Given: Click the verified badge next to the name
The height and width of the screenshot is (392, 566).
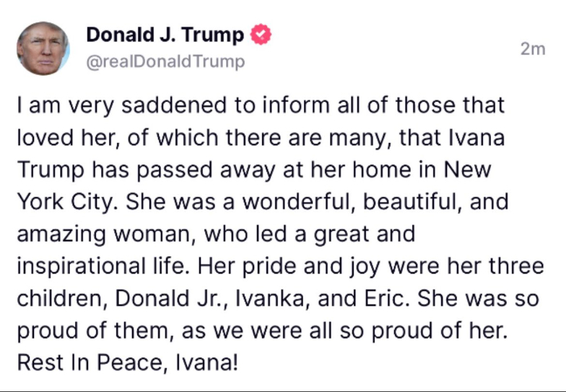Looking at the screenshot, I should pyautogui.click(x=261, y=35).
